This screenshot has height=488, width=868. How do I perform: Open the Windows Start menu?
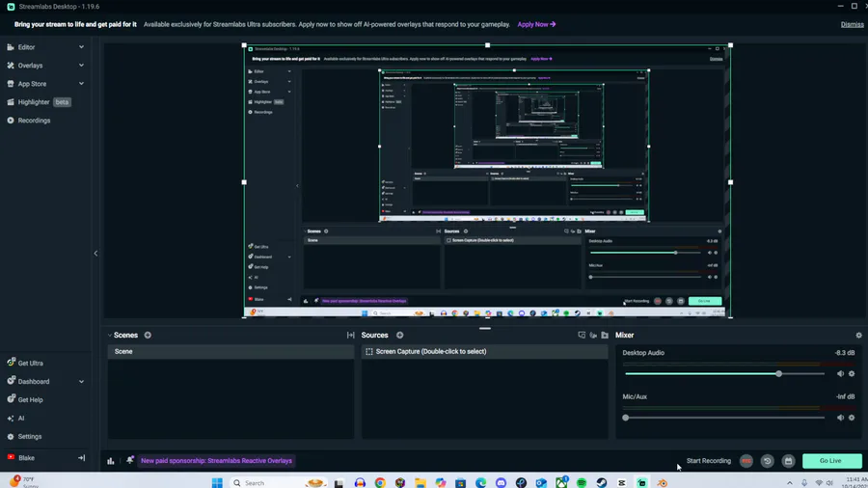click(217, 483)
